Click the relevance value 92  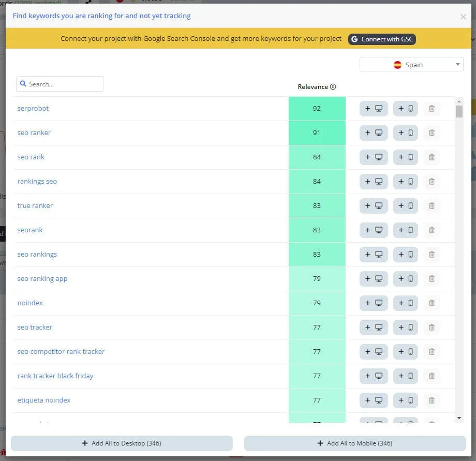click(317, 109)
